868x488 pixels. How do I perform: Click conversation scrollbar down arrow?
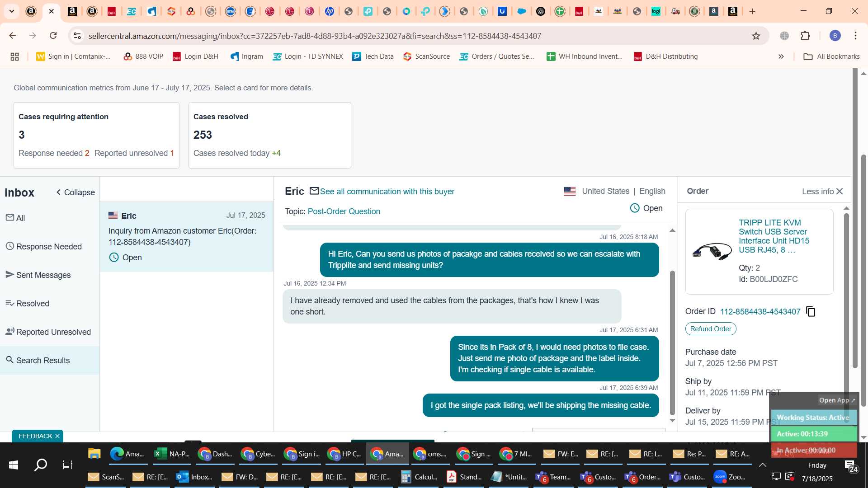pos(672,420)
